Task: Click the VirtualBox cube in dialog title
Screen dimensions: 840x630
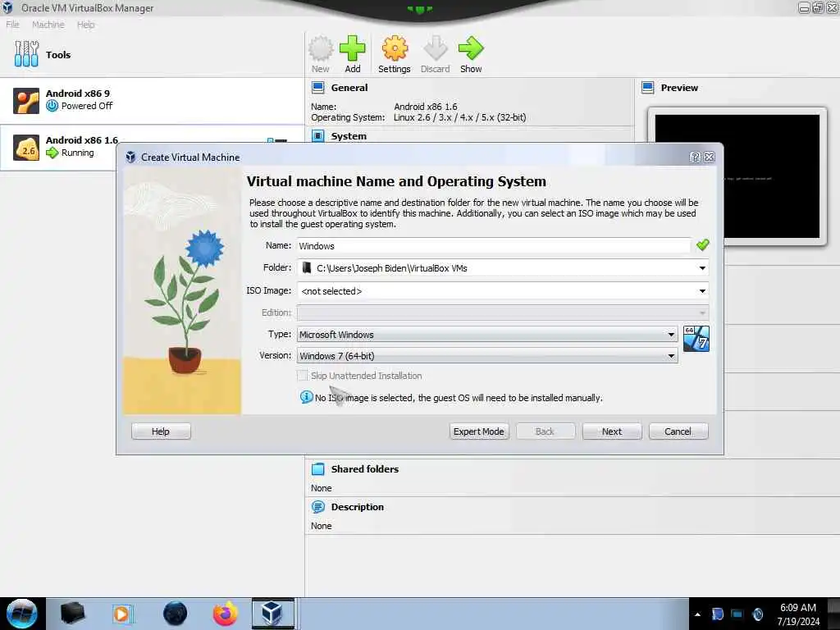Action: coord(130,157)
